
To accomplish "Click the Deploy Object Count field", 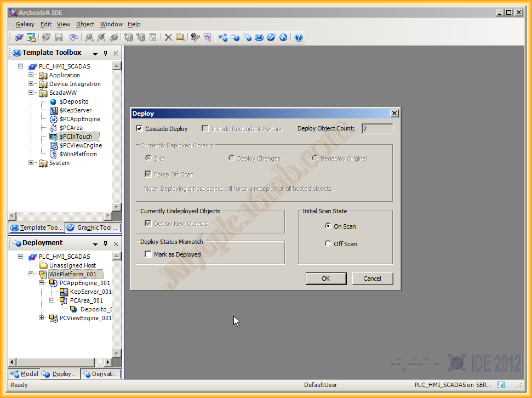I will pos(377,129).
